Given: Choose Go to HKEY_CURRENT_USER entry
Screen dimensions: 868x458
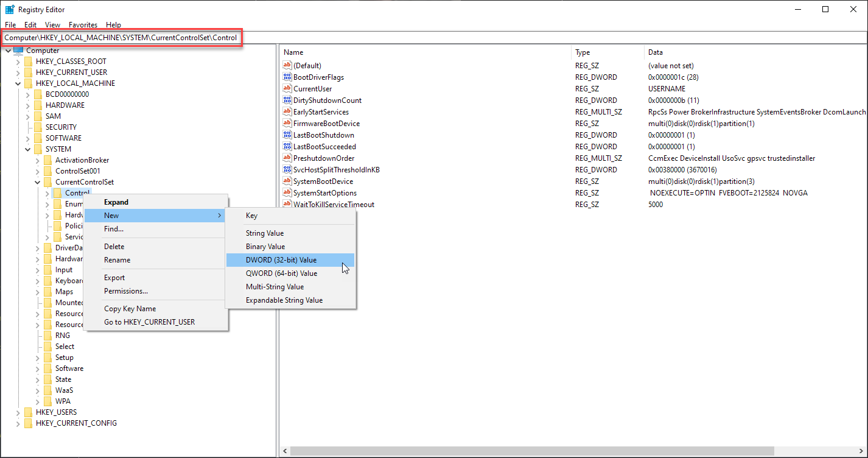Looking at the screenshot, I should (156, 322).
